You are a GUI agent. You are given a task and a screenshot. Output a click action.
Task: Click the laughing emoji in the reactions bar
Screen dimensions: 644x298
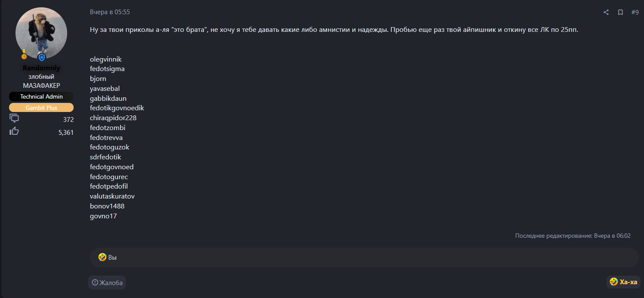[102, 258]
